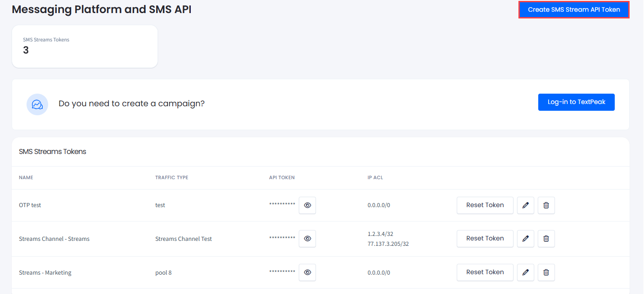Screen dimensions: 644x294
Task: Click Log-in to TextPeak button
Action: (576, 102)
